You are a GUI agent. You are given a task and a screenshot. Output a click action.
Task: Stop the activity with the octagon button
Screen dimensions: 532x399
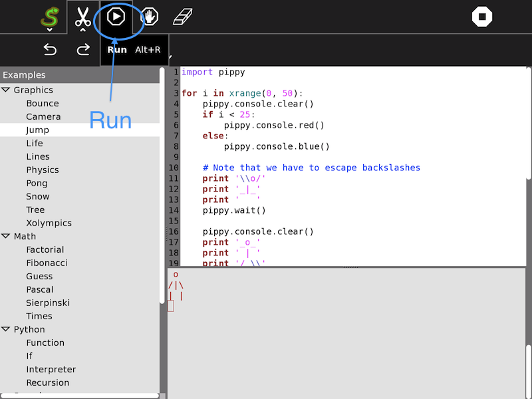click(x=482, y=17)
